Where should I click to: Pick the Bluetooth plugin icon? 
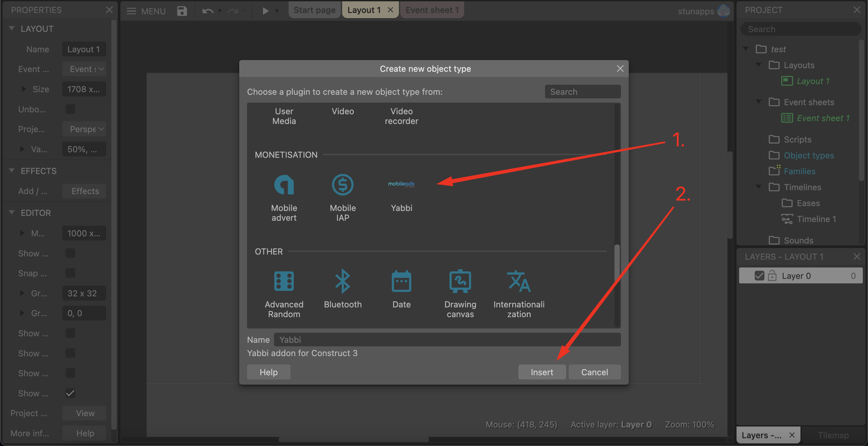click(x=342, y=281)
